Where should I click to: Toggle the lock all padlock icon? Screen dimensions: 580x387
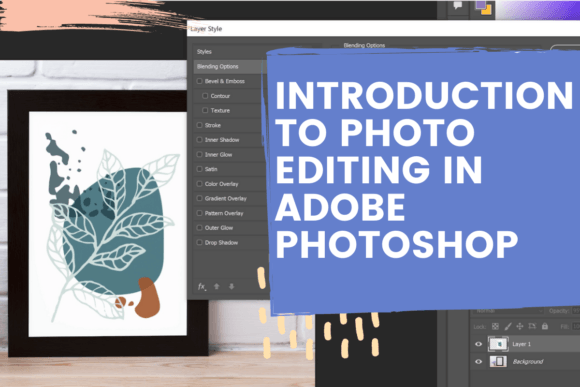pyautogui.click(x=545, y=326)
